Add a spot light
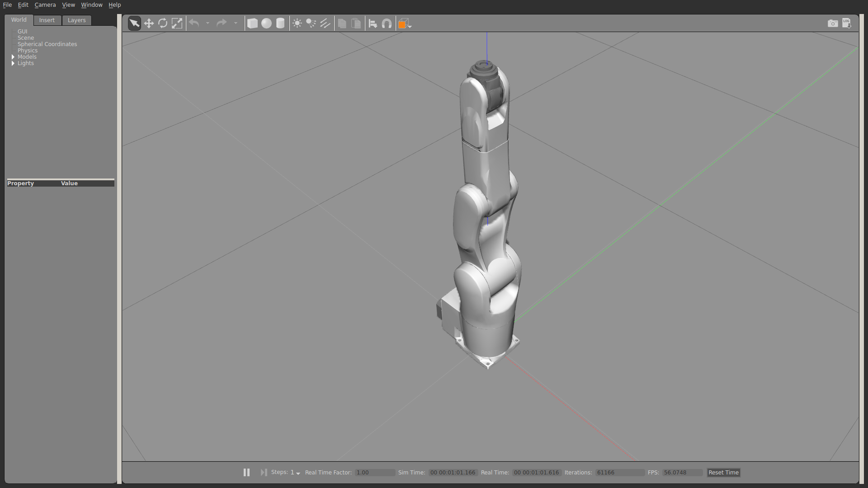The width and height of the screenshot is (868, 488). coord(311,23)
